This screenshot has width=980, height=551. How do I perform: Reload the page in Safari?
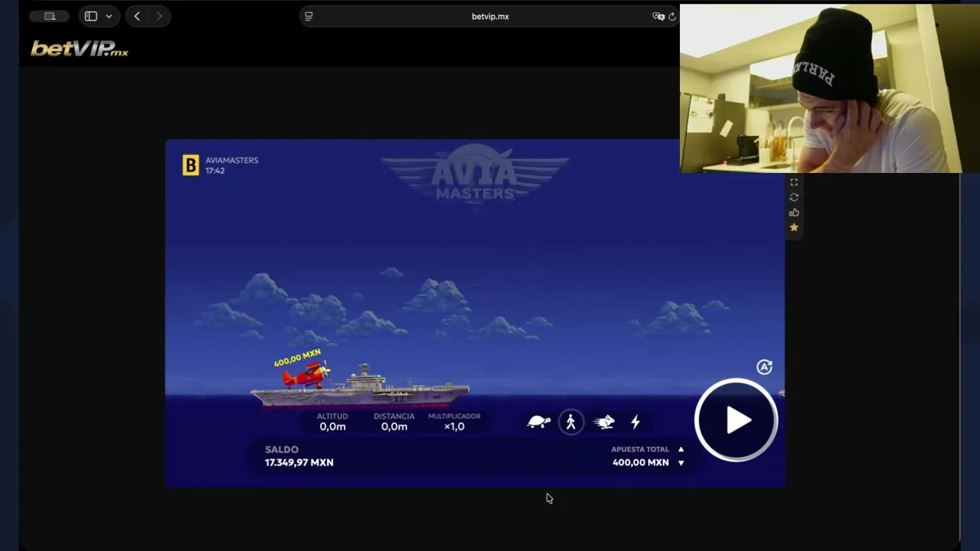click(672, 16)
